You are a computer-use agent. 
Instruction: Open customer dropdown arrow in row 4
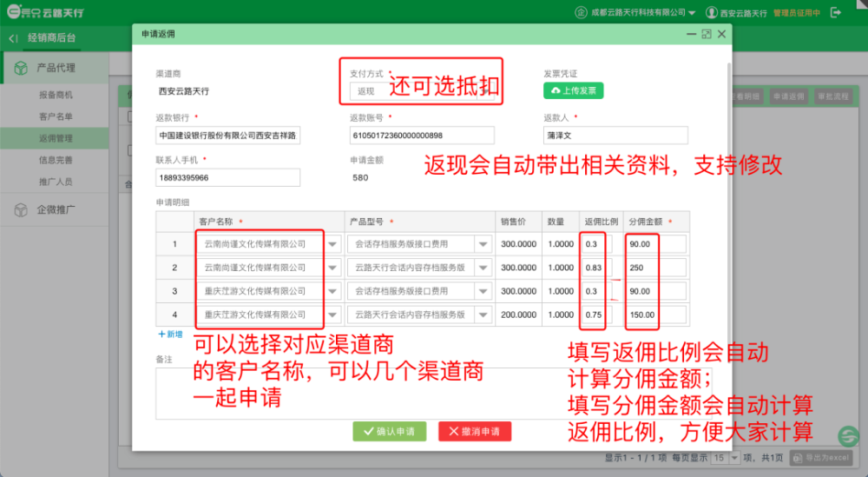point(332,315)
